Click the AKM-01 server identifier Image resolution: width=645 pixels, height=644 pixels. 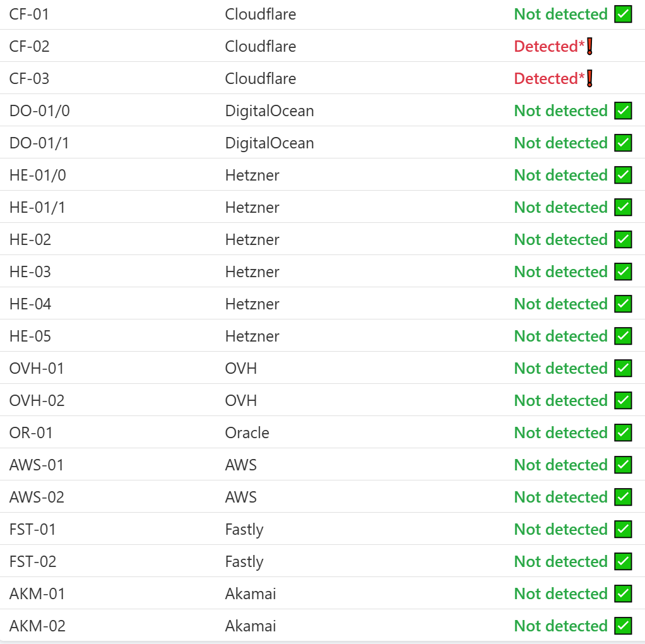click(37, 594)
